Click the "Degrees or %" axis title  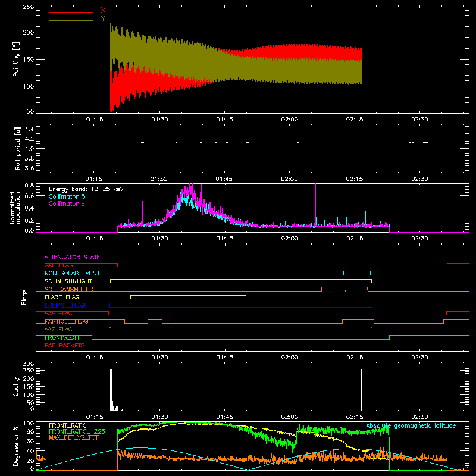(16, 446)
